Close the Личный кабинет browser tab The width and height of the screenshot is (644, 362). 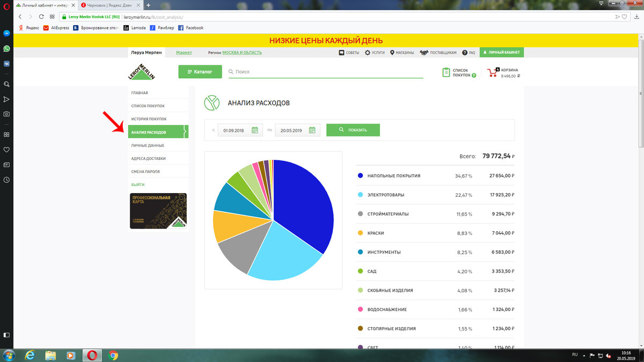(x=75, y=5)
